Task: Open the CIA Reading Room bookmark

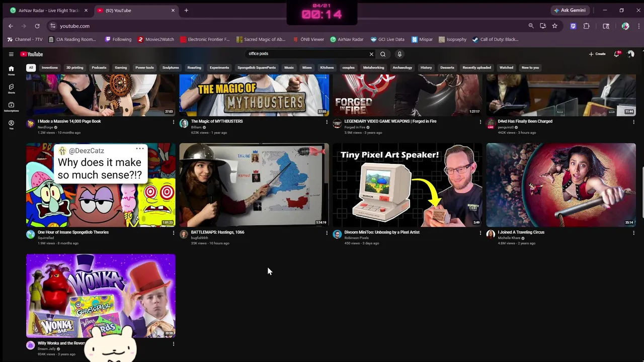Action: 72,39
